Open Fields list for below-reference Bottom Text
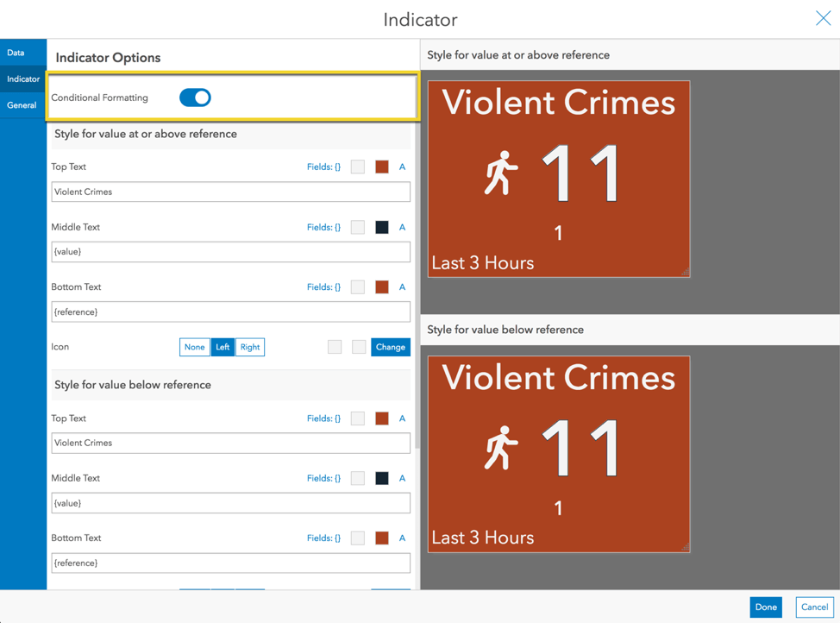Screen dimensions: 840x623 click(323, 538)
